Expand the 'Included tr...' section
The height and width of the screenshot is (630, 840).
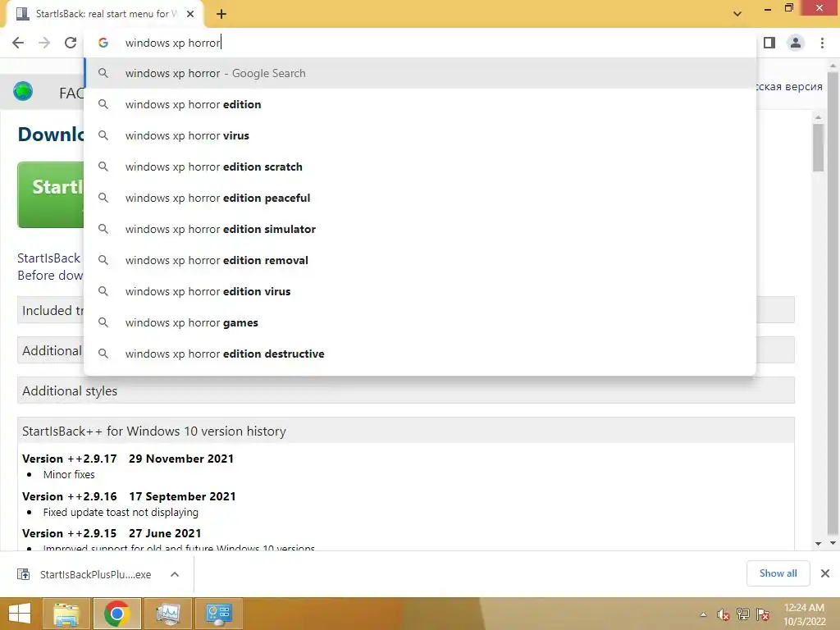coord(51,310)
